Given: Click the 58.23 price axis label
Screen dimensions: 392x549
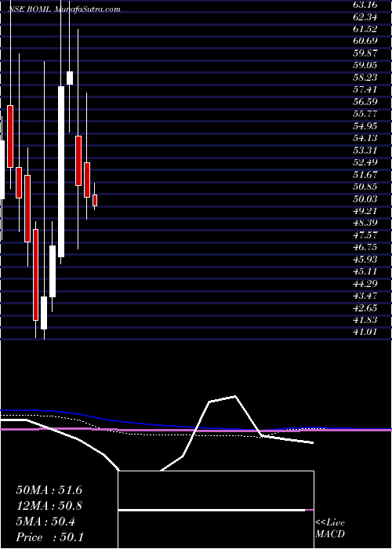Looking at the screenshot, I should 365,78.
